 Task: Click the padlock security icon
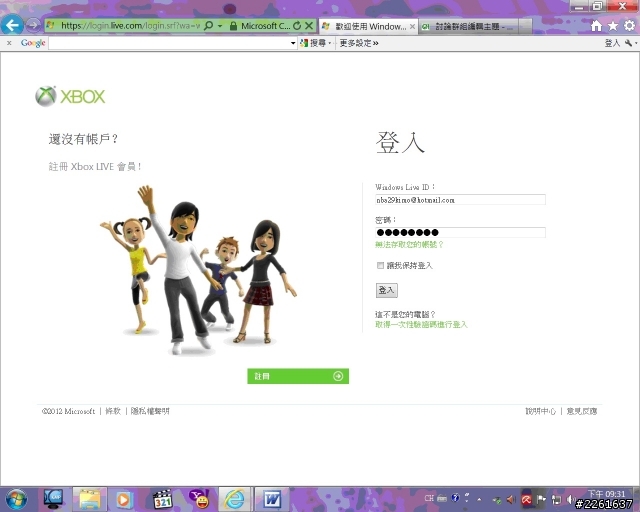point(233,26)
